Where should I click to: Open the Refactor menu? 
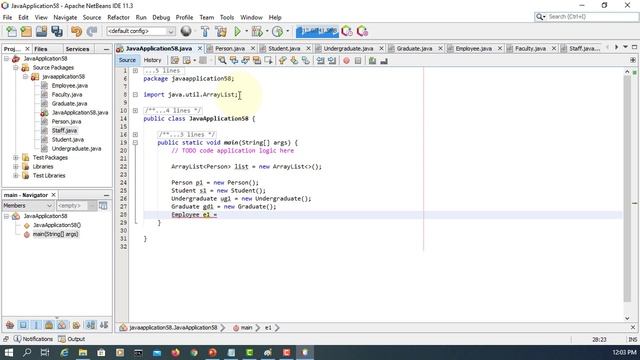118,18
